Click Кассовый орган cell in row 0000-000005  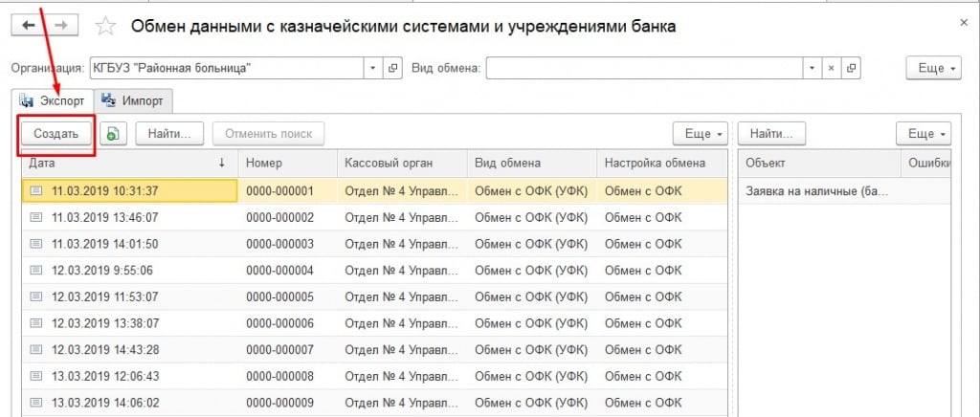(x=402, y=297)
